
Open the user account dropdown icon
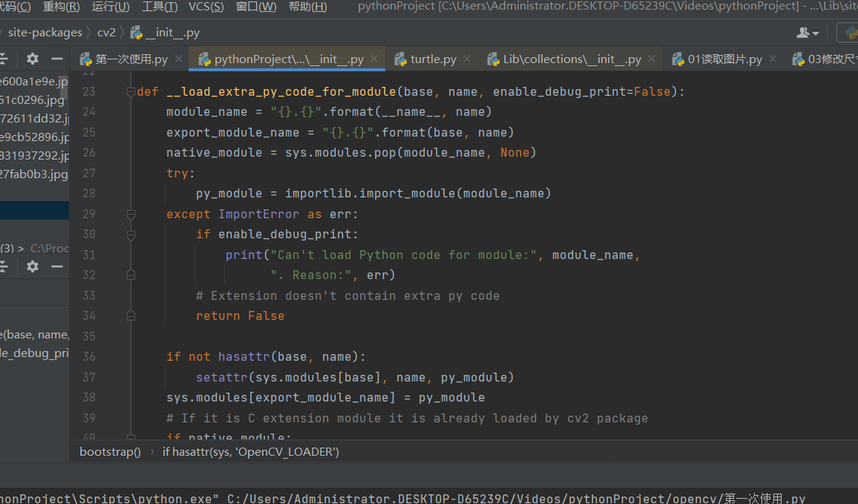tap(807, 33)
